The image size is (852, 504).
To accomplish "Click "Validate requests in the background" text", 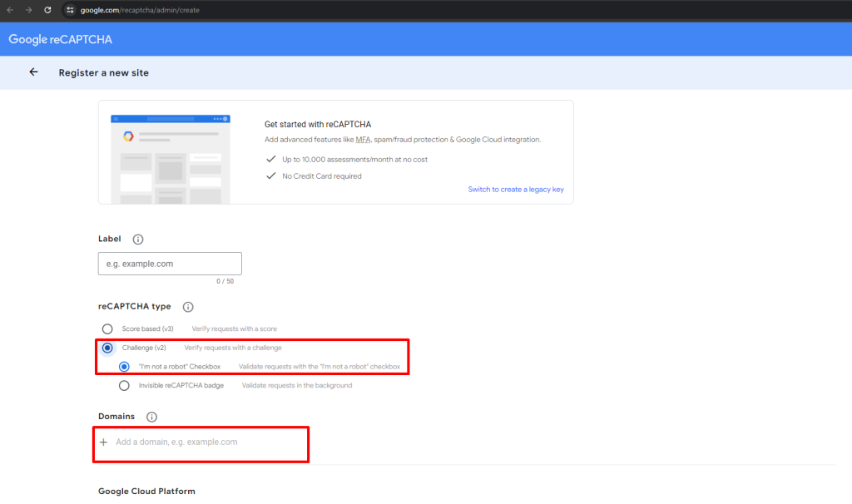I will (x=297, y=385).
